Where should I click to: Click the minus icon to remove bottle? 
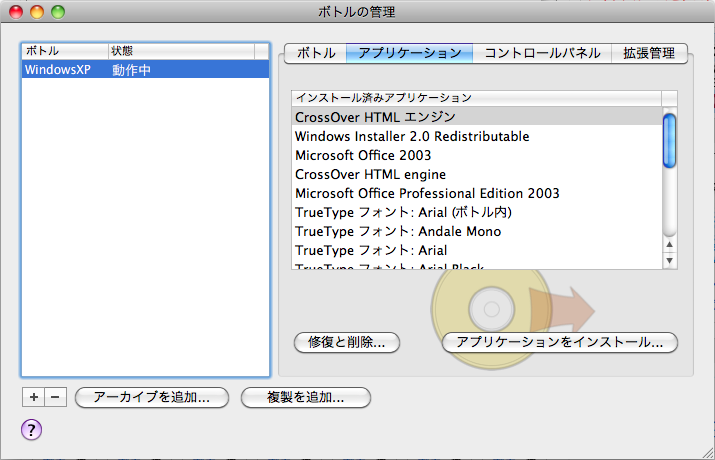click(55, 397)
